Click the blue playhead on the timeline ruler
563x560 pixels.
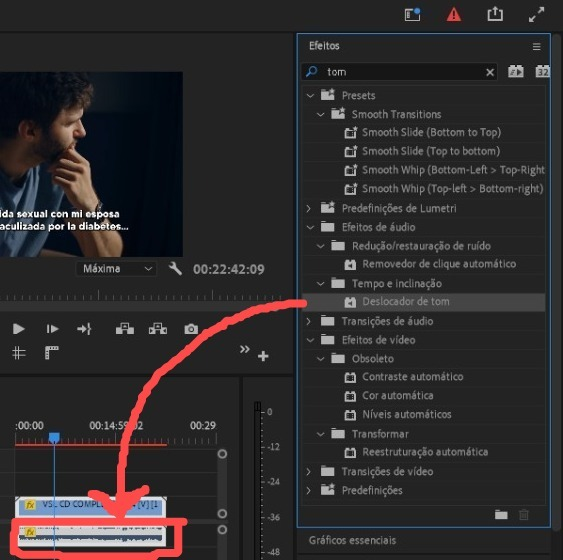click(x=54, y=437)
